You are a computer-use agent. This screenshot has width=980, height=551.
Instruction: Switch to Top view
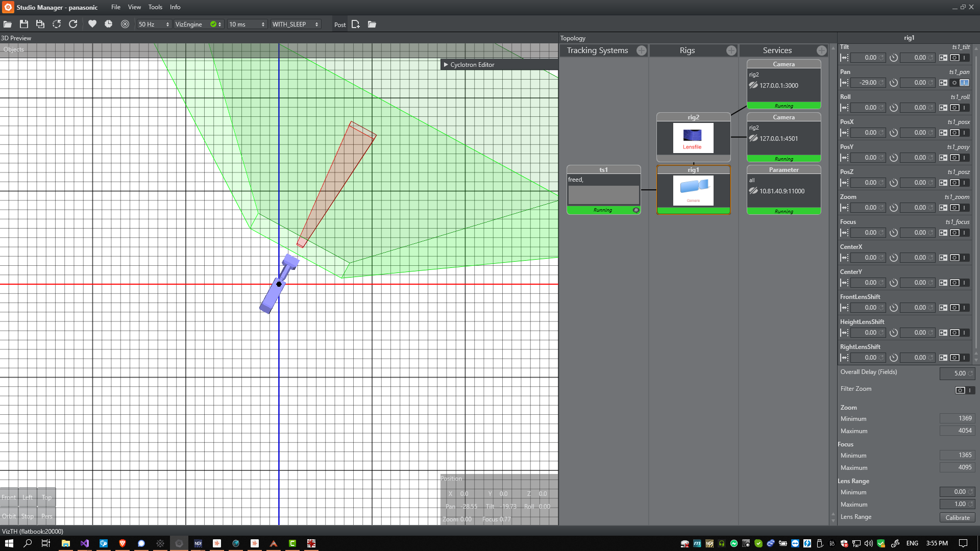(x=46, y=497)
